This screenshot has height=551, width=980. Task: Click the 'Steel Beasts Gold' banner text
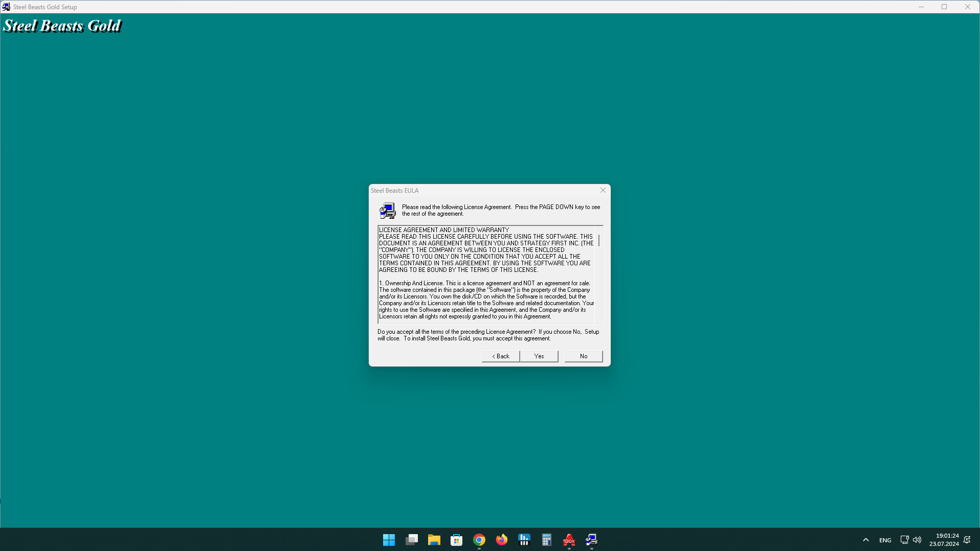click(62, 26)
